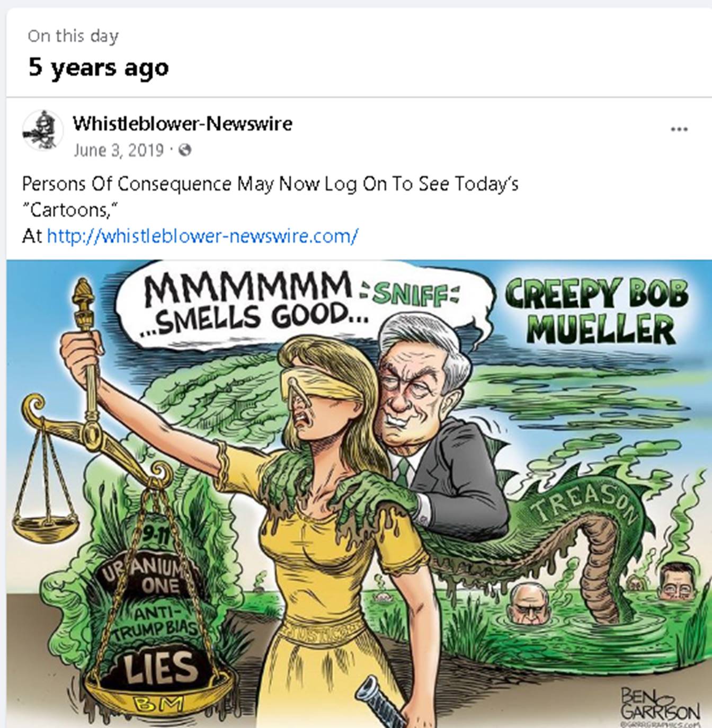Click the "TREASON" tail in the cartoon
Viewport: 712px width, 728px height.
tap(583, 502)
